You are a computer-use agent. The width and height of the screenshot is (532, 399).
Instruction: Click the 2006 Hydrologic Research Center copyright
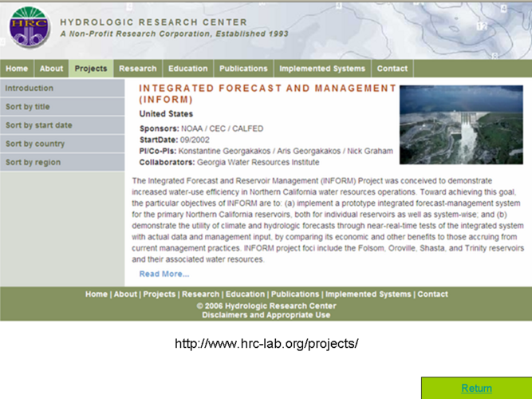point(266,306)
